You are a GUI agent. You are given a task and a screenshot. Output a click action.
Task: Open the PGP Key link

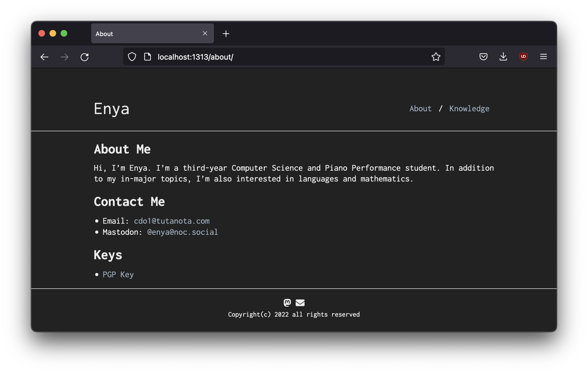click(x=118, y=274)
